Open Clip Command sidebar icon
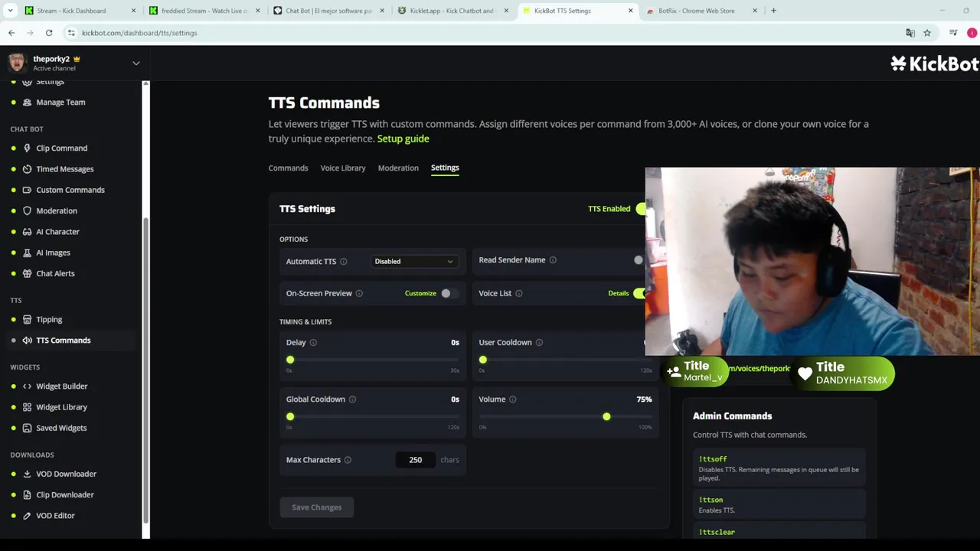The width and height of the screenshot is (980, 551). [28, 148]
